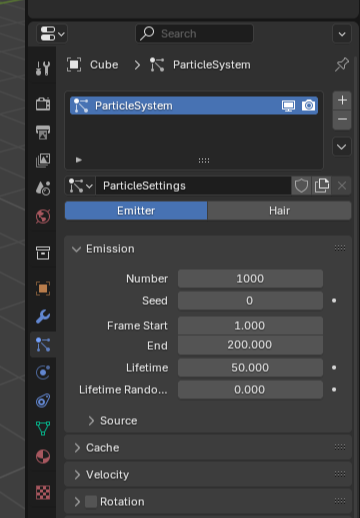
Task: Click the ParticleSettings name field
Action: click(193, 186)
